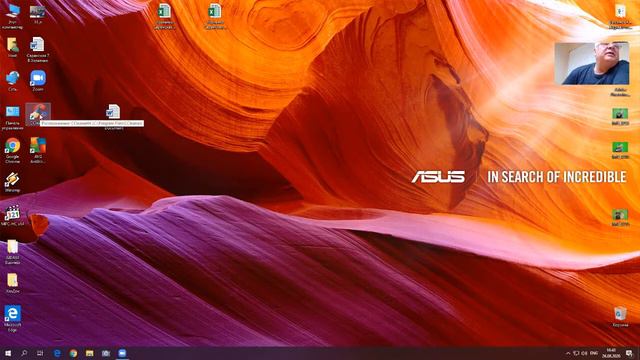Open the Сеть network desktop icon
This screenshot has width=640, height=360.
pyautogui.click(x=13, y=81)
